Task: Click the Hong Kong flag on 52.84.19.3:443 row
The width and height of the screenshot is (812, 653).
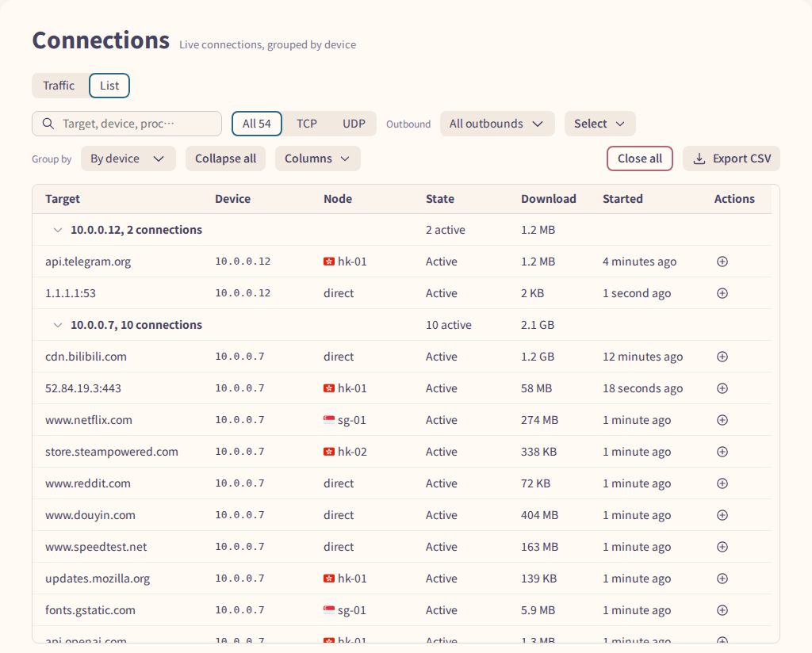Action: click(x=329, y=388)
